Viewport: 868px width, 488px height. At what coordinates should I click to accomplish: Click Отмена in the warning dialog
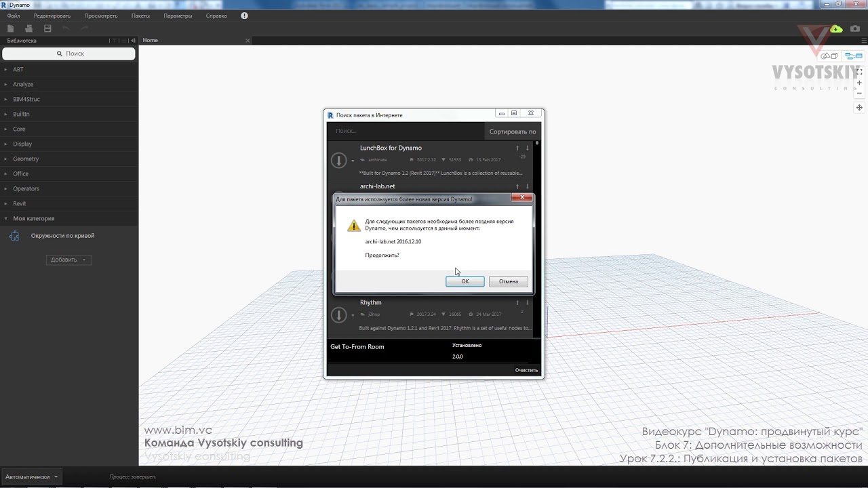point(509,281)
